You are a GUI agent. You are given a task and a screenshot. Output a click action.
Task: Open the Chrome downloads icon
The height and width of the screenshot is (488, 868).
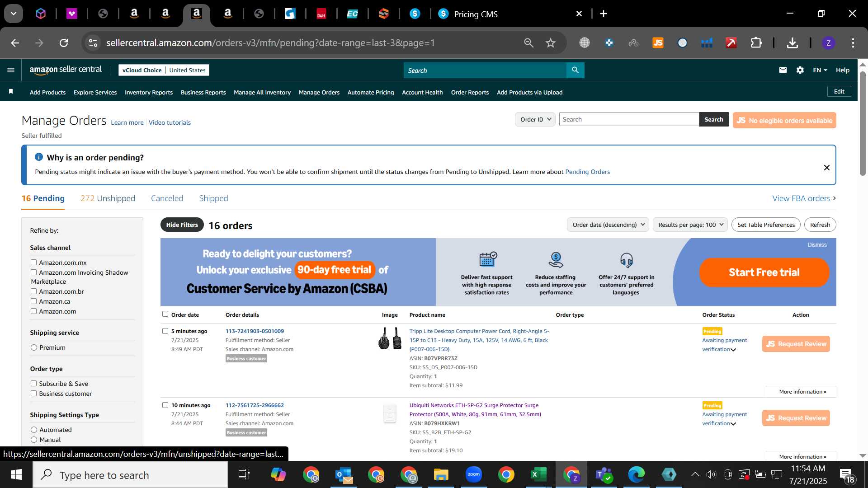pos(792,43)
